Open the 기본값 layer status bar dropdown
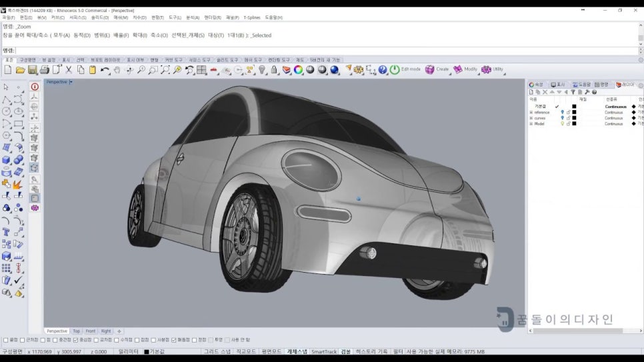This screenshot has height=362, width=644. pos(155,352)
